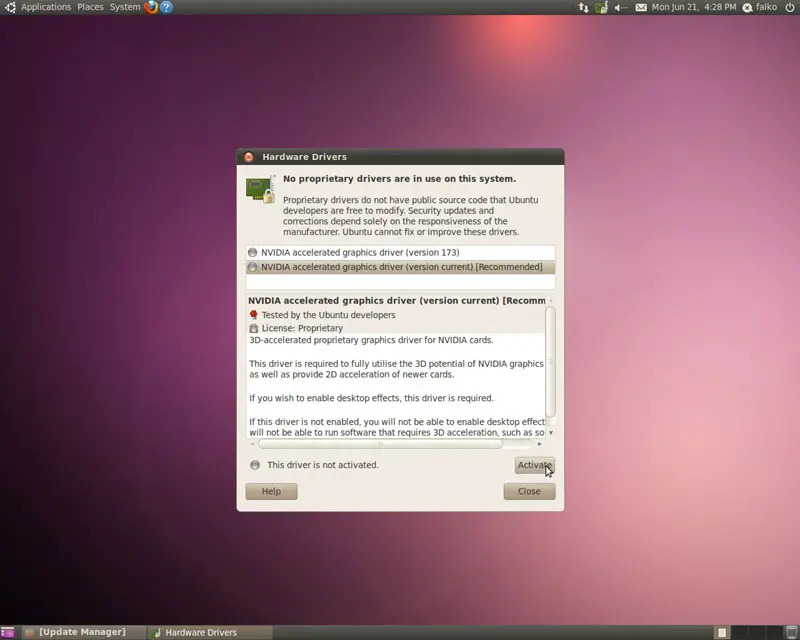Click the Close button
This screenshot has height=640, width=800.
tap(529, 491)
